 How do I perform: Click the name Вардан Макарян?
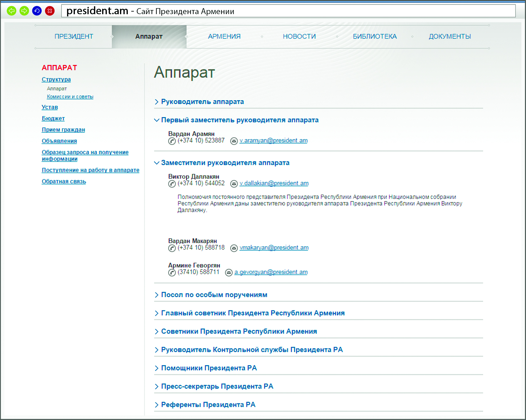tap(193, 241)
